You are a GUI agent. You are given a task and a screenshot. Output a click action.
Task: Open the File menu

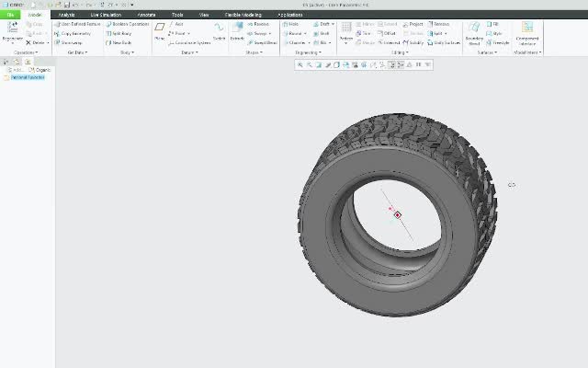coord(10,15)
